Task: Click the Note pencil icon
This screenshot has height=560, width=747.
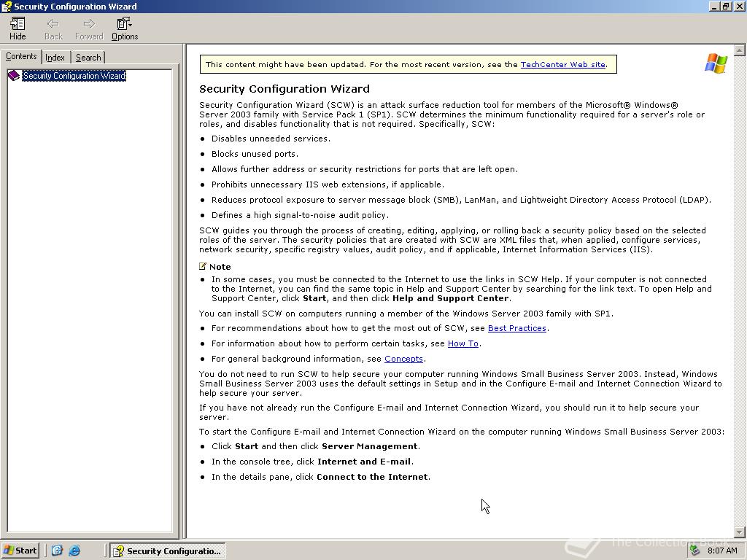Action: [x=203, y=266]
